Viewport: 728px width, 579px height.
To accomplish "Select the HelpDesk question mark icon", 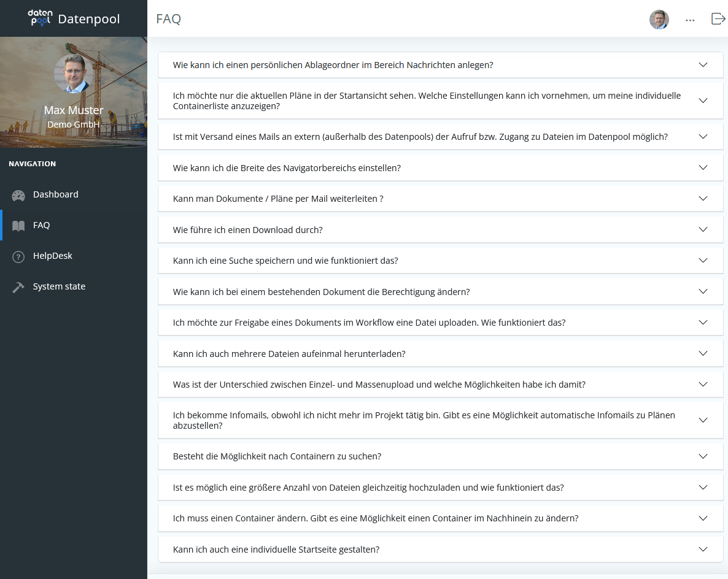I will click(x=17, y=256).
